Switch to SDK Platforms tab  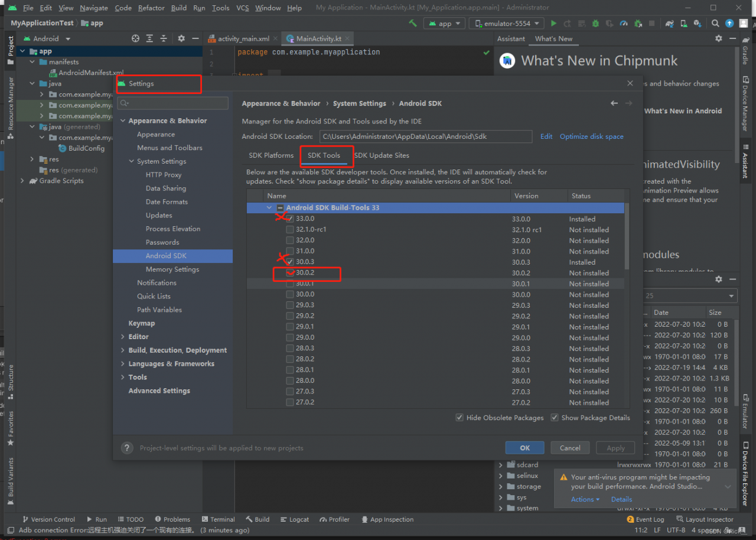(x=271, y=155)
